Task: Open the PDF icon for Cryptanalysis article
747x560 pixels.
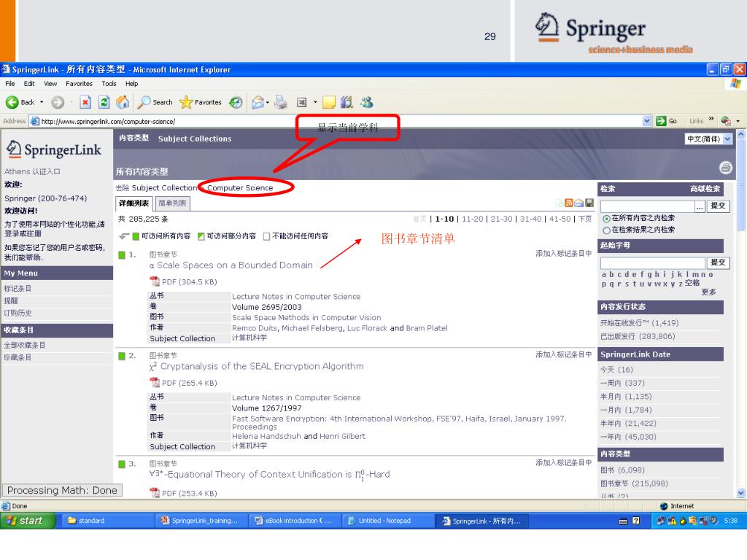Action: pos(155,382)
